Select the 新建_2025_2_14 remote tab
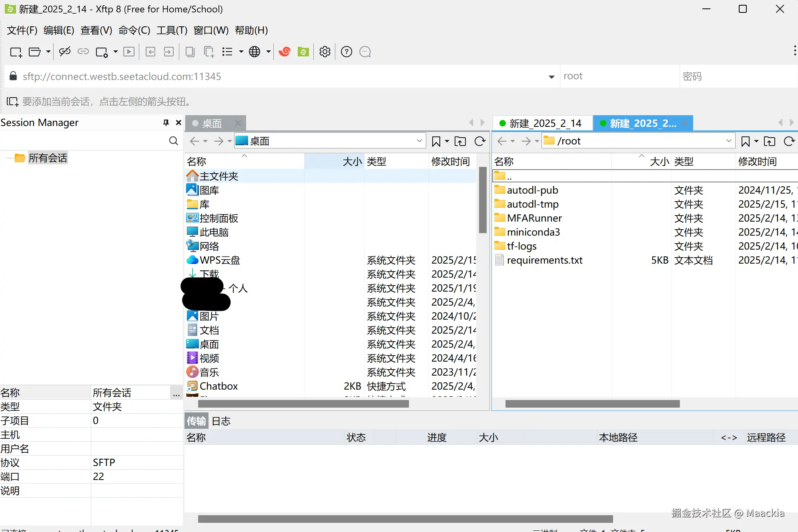Viewport: 798px width, 532px height. [x=544, y=123]
